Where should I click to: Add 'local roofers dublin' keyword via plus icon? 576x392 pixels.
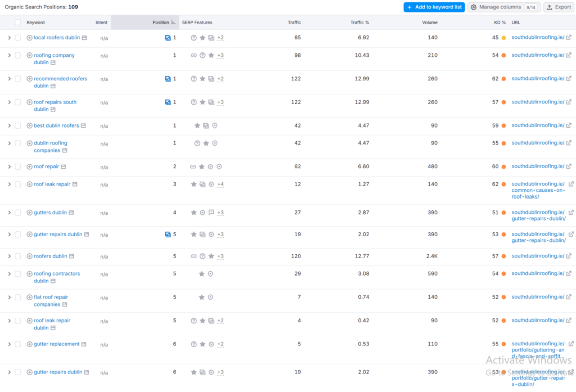pos(29,38)
